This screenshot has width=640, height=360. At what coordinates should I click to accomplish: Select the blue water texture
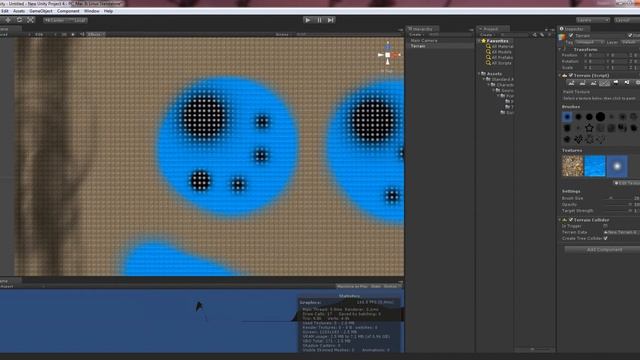point(595,166)
